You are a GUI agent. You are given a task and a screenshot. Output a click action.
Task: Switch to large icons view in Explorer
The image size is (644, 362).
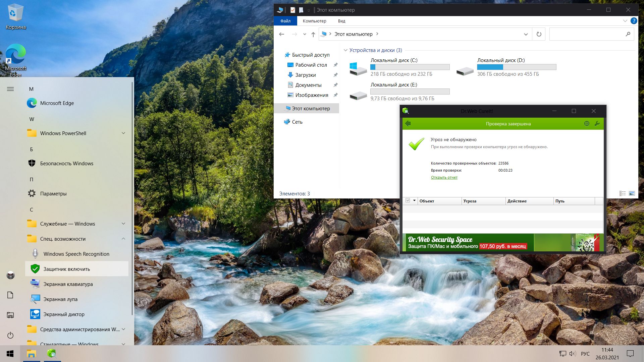[632, 193]
